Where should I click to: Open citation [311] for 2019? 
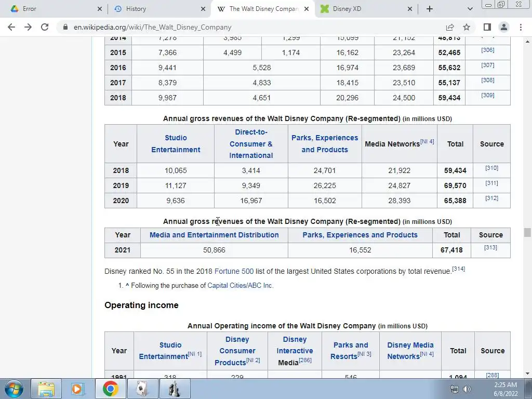pos(491,183)
